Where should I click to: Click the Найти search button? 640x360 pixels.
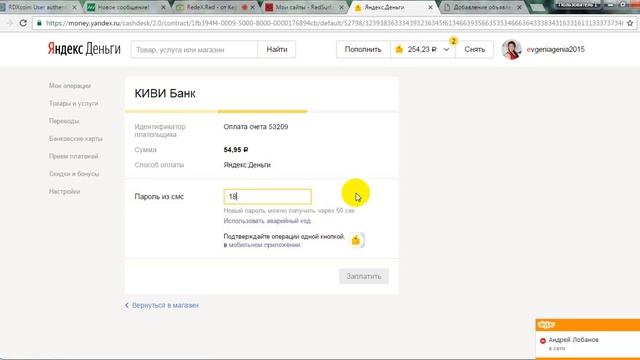point(277,49)
